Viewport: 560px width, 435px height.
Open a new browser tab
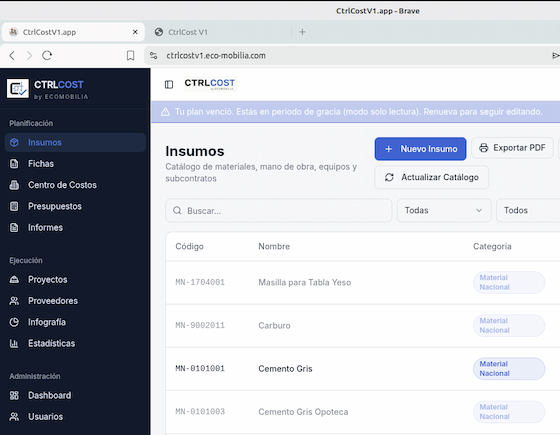(302, 32)
